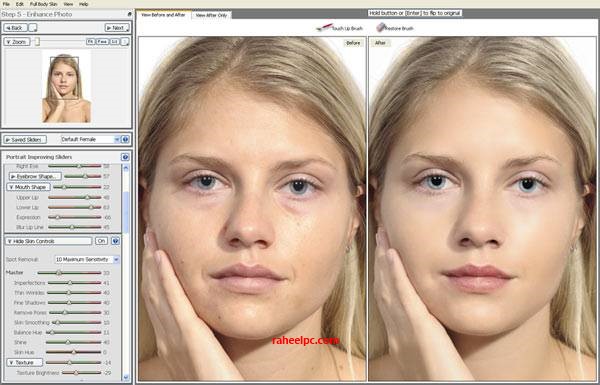Click the navigator portrait thumbnail
This screenshot has height=385, width=600.
click(67, 87)
